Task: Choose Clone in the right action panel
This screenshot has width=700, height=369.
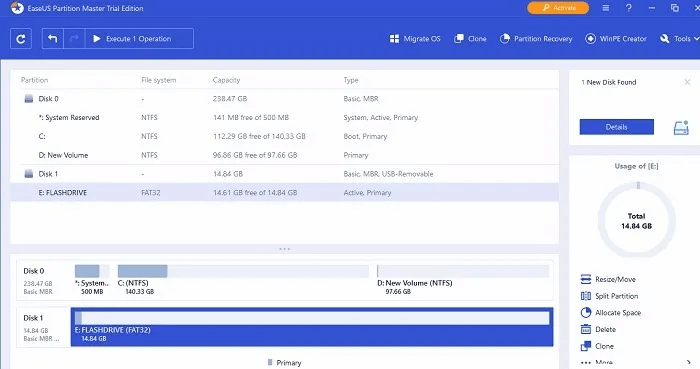Action: [597, 346]
